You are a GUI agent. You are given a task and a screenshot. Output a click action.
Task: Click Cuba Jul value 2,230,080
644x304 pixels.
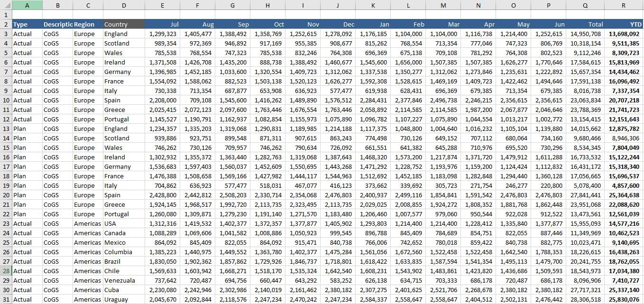162,290
